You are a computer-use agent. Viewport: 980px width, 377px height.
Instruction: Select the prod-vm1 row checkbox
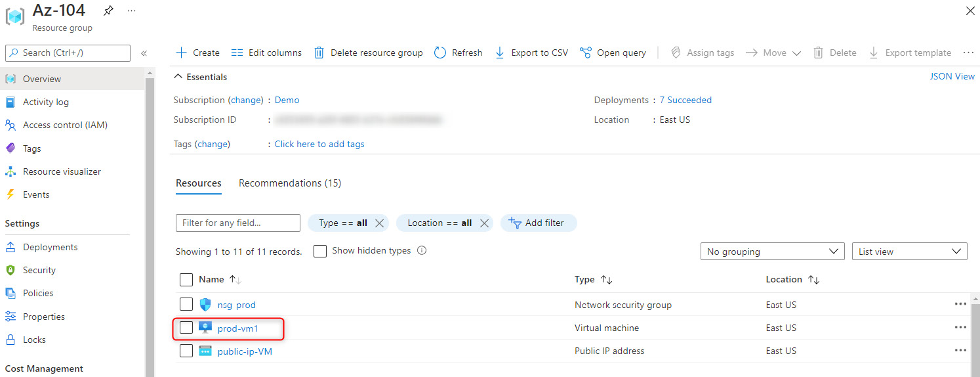click(x=186, y=327)
